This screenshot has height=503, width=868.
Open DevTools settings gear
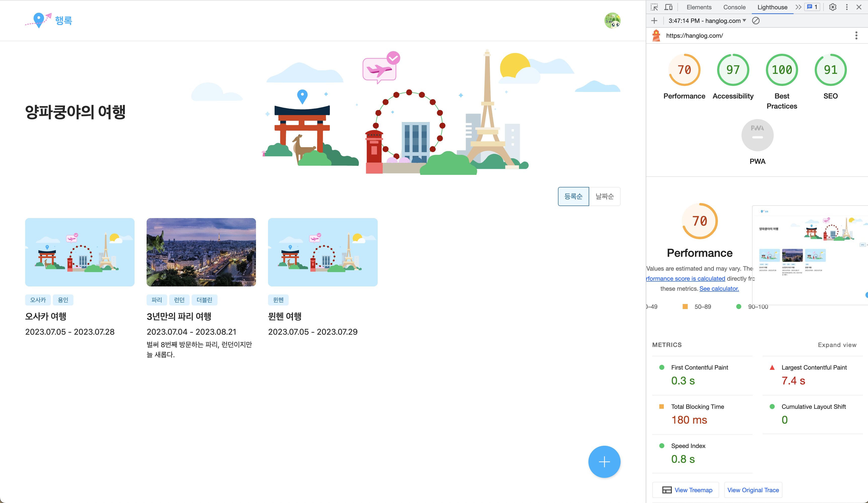pyautogui.click(x=833, y=7)
